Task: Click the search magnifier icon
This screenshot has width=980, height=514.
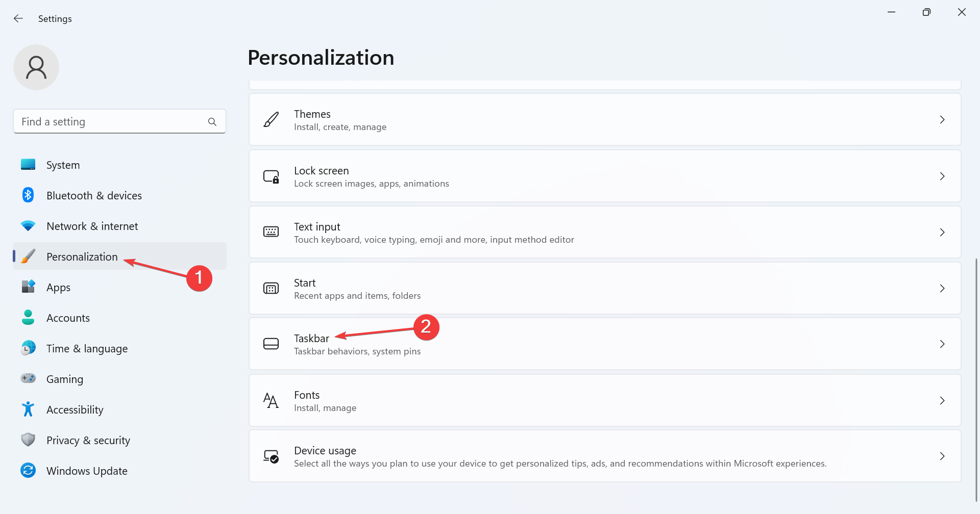Action: (x=212, y=122)
